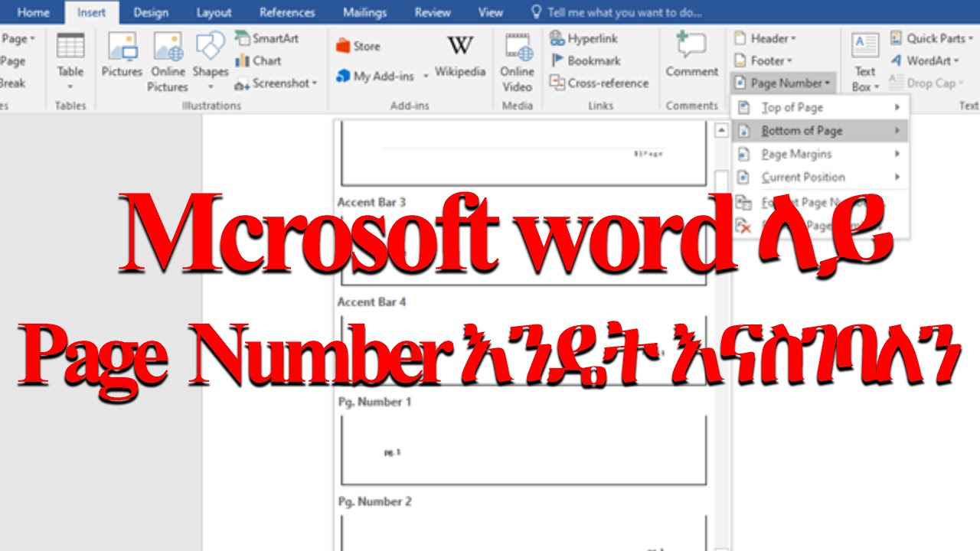Viewport: 980px width, 551px height.
Task: Add a new Comment
Action: pos(691,56)
